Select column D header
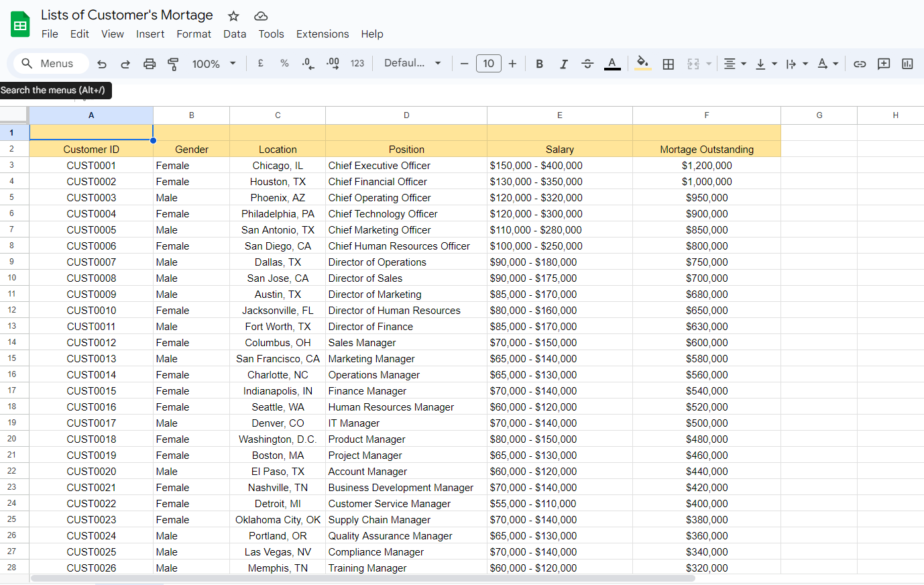Image resolution: width=924 pixels, height=585 pixels. [406, 115]
